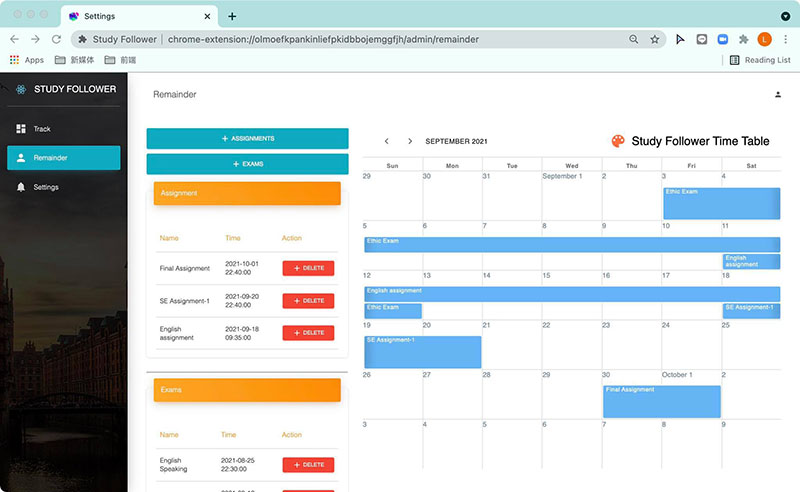This screenshot has height=492, width=800.
Task: Open the Extensions puzzle piece icon
Action: click(743, 39)
